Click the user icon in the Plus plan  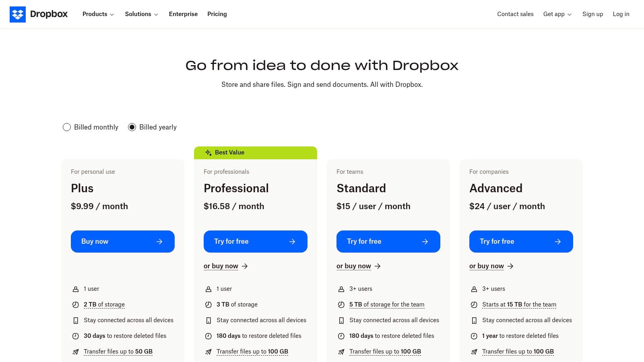75,289
